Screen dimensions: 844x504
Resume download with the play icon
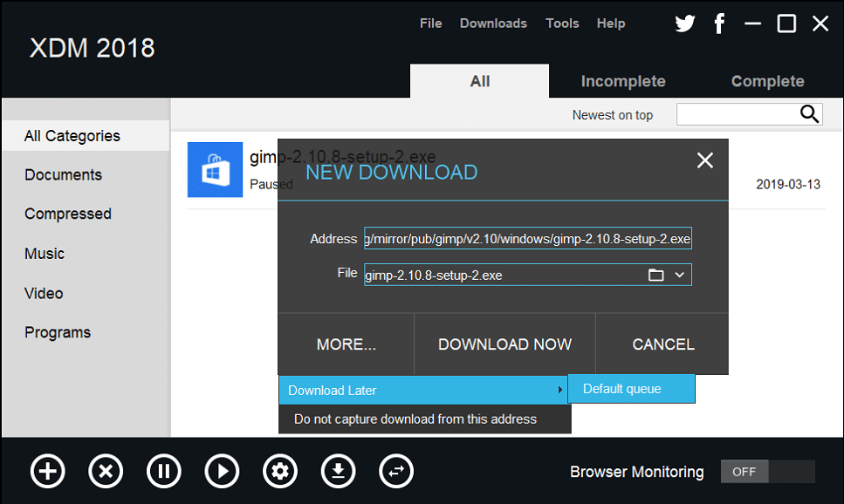(222, 471)
